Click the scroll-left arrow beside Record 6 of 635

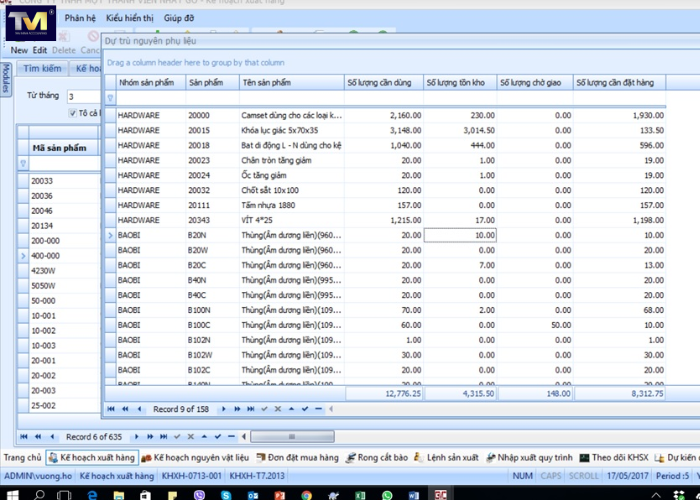coord(244,437)
